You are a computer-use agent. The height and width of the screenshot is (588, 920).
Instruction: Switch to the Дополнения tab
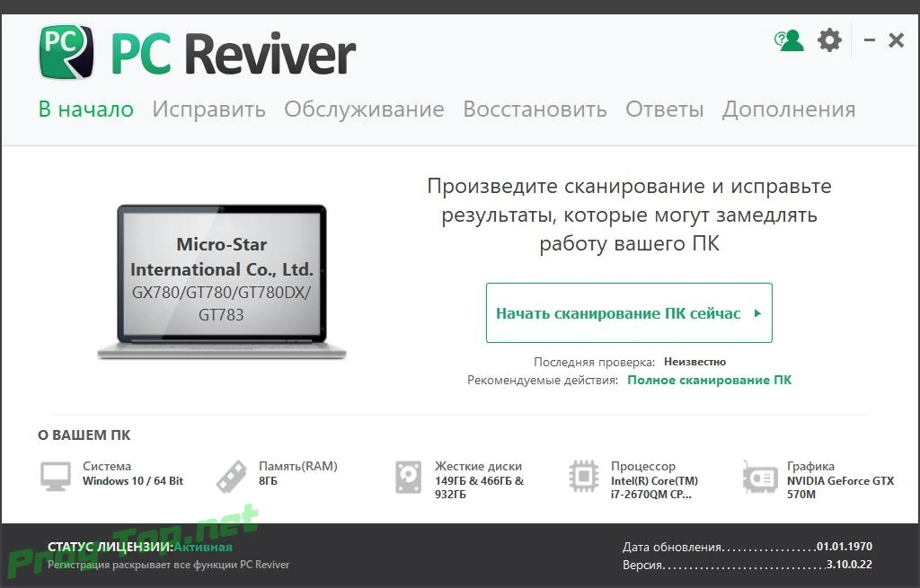click(789, 109)
